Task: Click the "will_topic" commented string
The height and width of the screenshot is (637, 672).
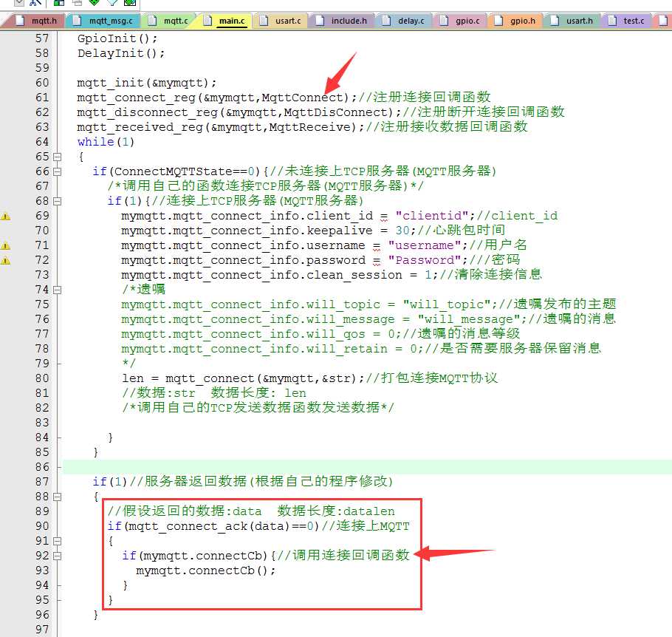Action: tap(447, 304)
